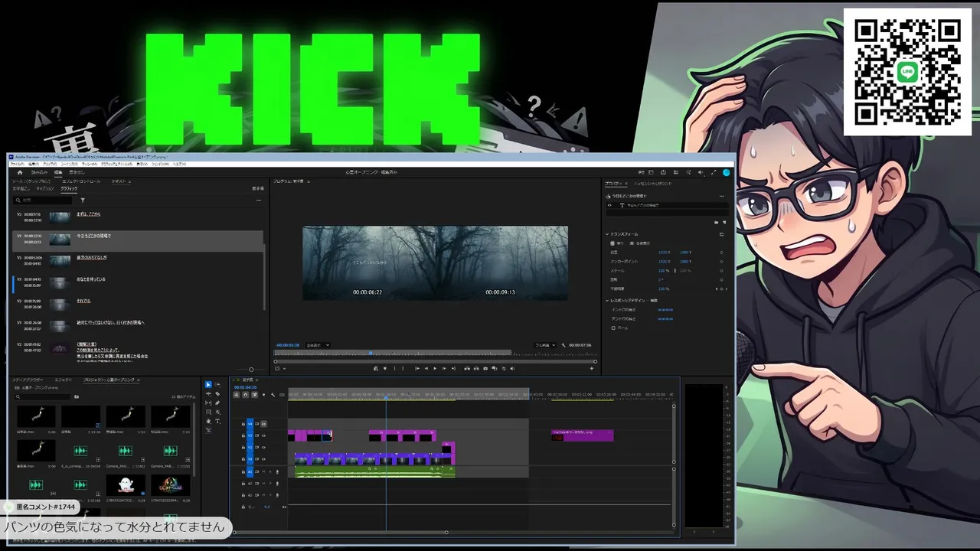Select the Type tool
The width and height of the screenshot is (980, 551).
click(x=217, y=422)
